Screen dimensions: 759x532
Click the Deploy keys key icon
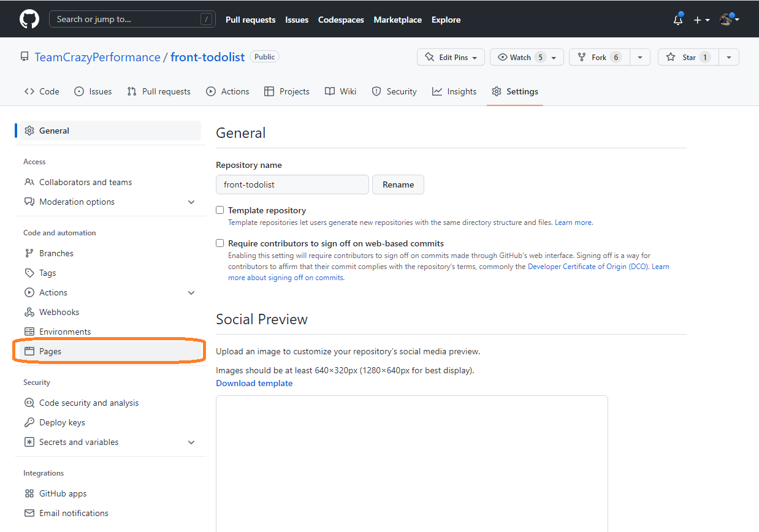29,422
